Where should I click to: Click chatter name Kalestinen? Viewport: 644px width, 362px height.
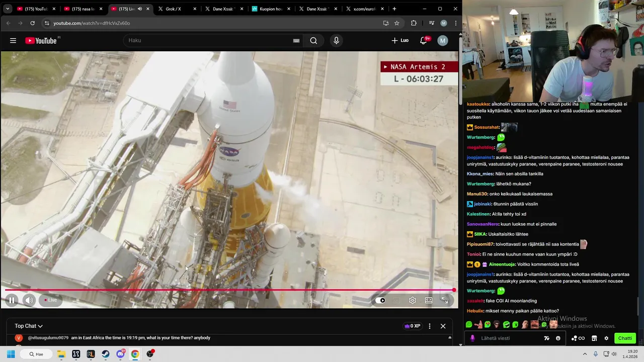[x=478, y=214]
